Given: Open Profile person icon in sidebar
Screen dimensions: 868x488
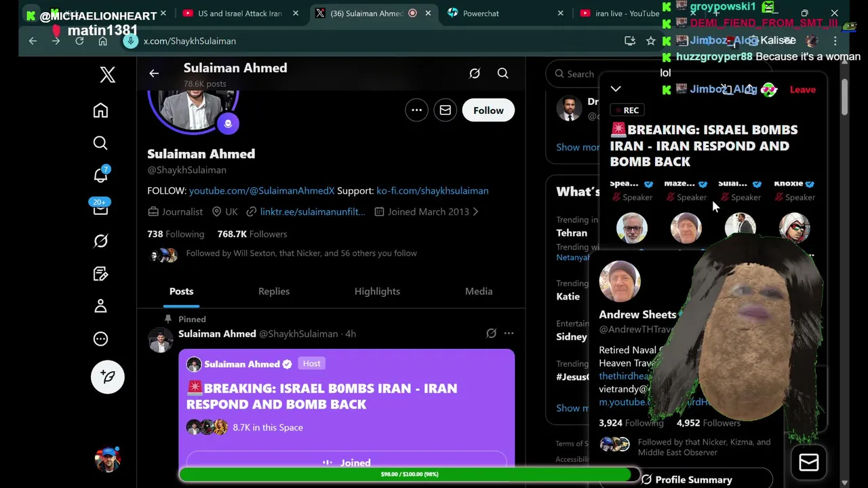Looking at the screenshot, I should [100, 306].
